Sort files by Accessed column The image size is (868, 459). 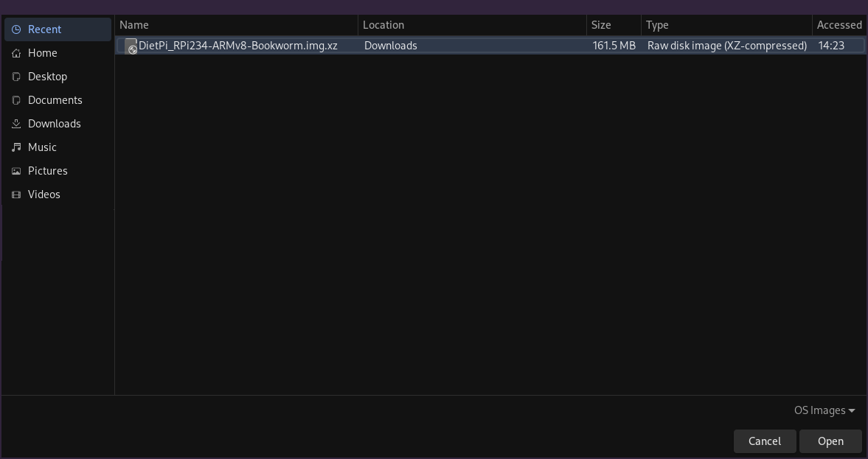840,25
